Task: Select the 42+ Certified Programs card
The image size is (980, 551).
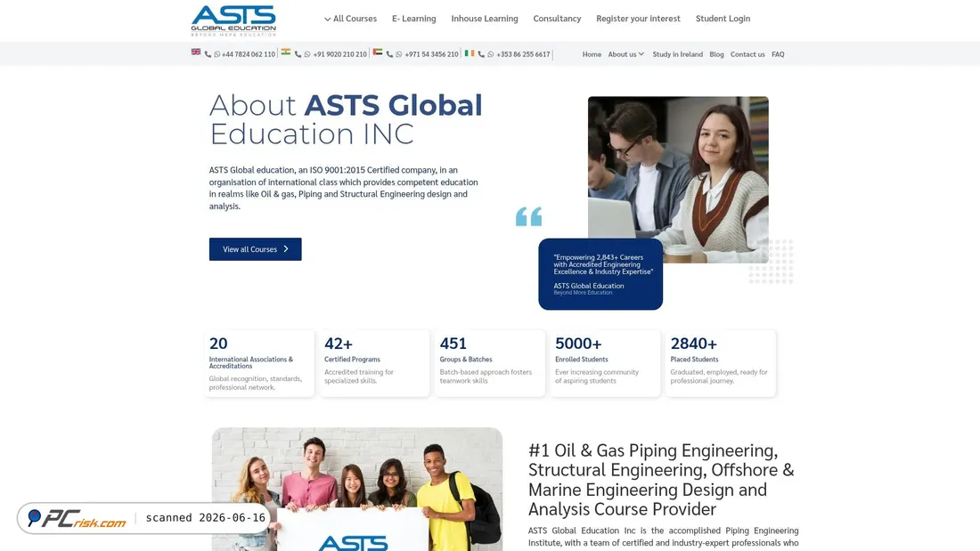Action: pyautogui.click(x=374, y=363)
